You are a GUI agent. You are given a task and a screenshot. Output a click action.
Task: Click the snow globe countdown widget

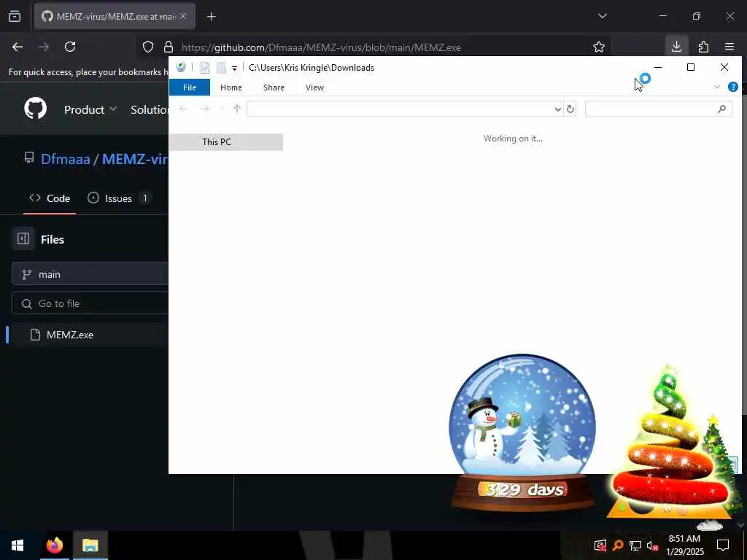[x=522, y=432]
